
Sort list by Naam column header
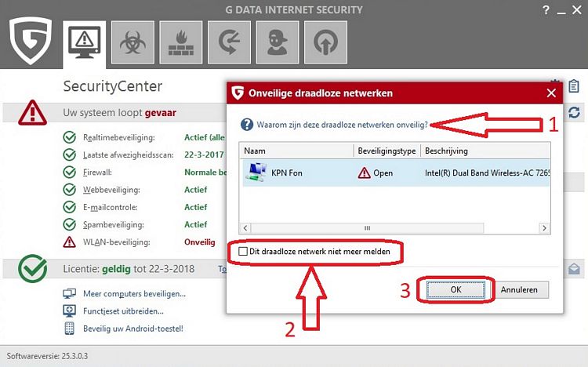(x=296, y=151)
